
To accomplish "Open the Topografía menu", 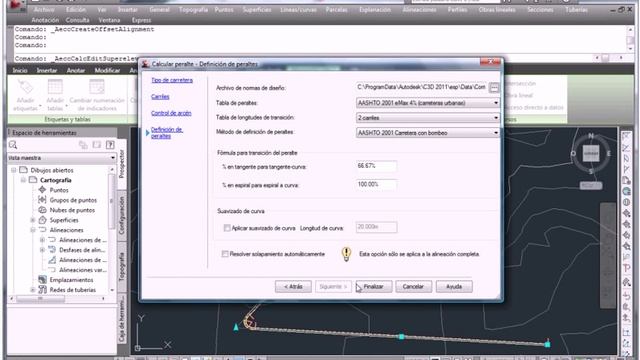I will (x=193, y=9).
